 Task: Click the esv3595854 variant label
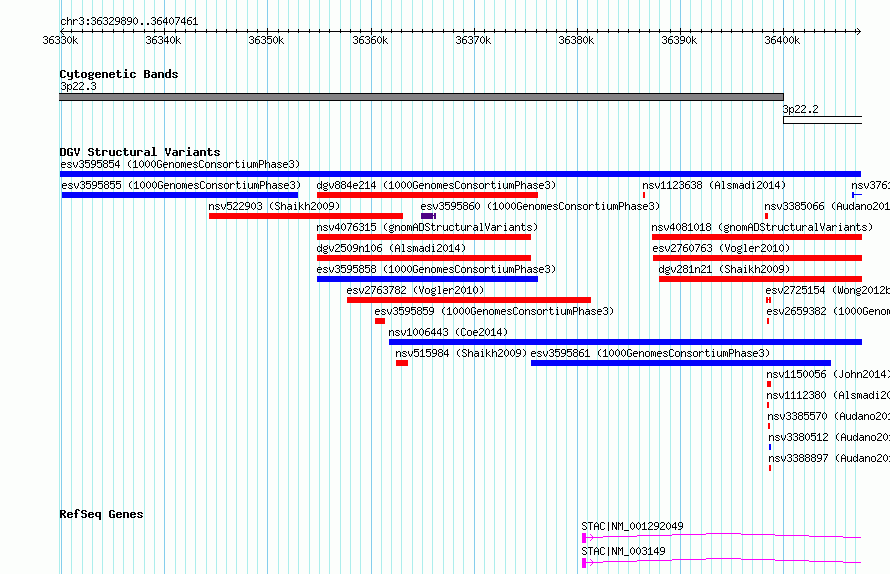pos(180,165)
